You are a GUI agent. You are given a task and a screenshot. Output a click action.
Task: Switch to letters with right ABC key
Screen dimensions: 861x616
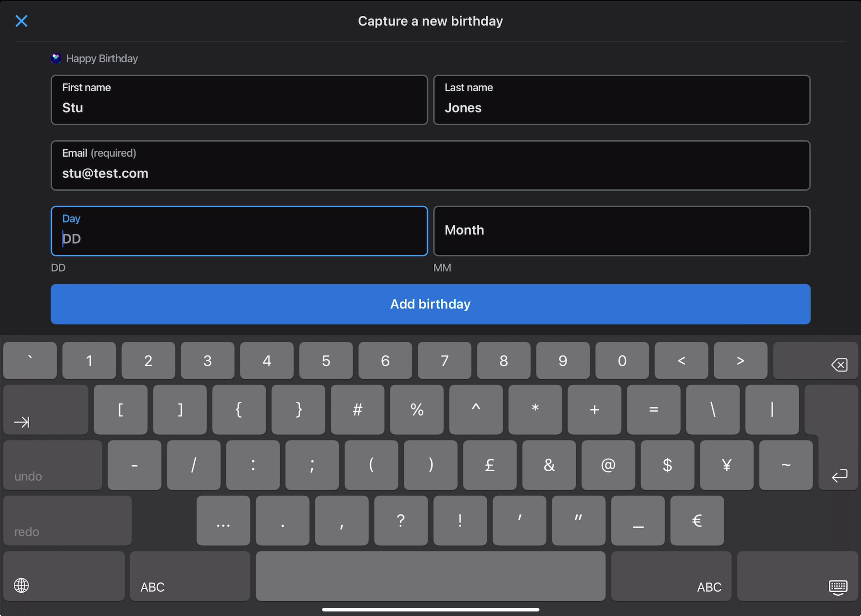click(x=671, y=576)
